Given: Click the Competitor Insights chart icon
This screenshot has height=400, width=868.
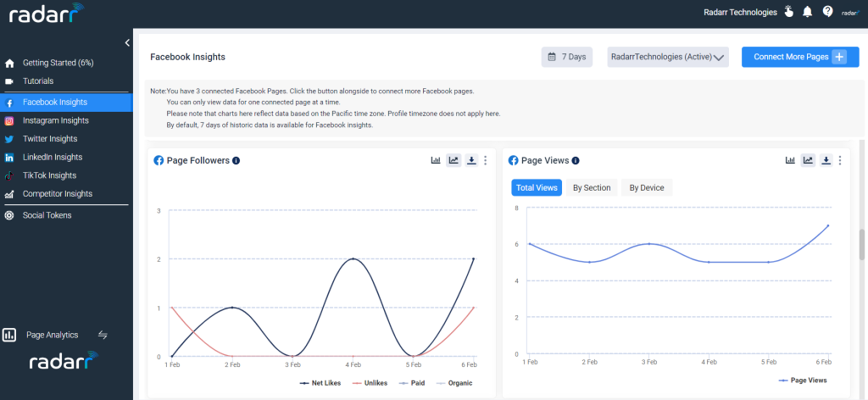Looking at the screenshot, I should point(8,194).
